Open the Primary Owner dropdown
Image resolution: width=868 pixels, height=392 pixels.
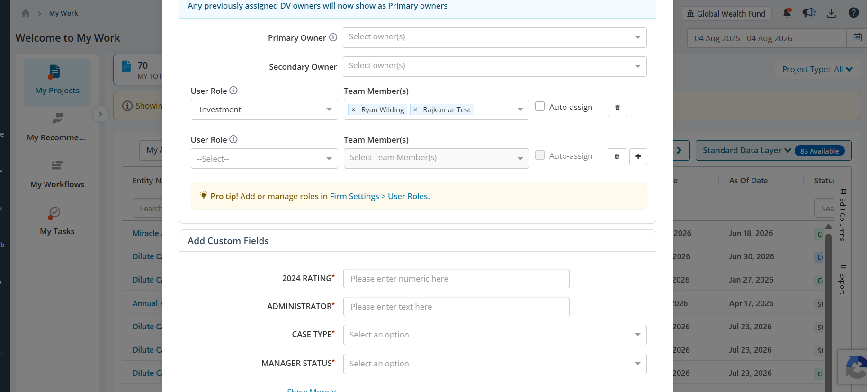pos(495,37)
